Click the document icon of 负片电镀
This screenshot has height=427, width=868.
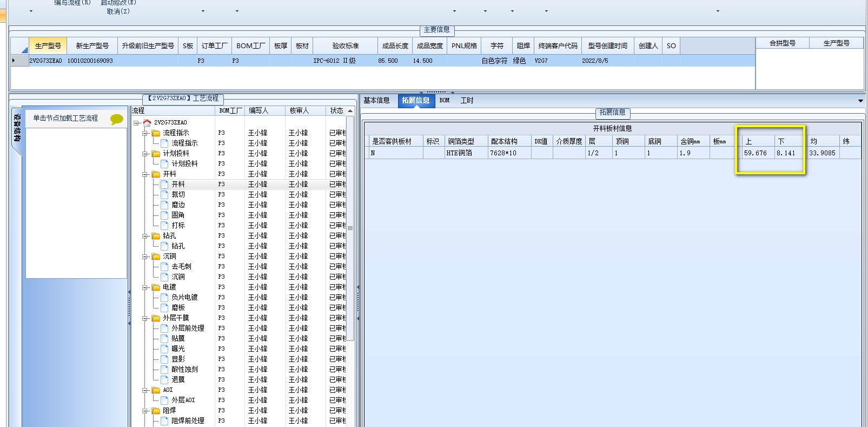coord(165,297)
